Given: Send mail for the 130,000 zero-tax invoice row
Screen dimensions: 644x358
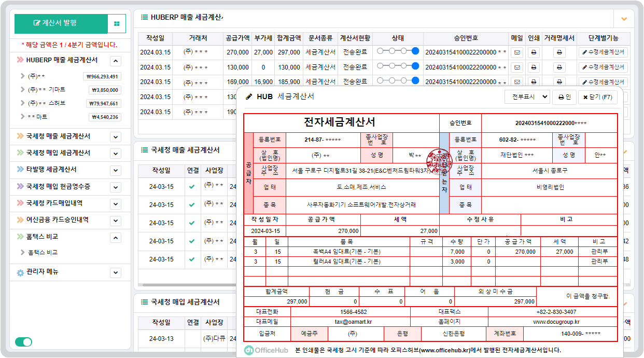Looking at the screenshot, I should point(516,67).
